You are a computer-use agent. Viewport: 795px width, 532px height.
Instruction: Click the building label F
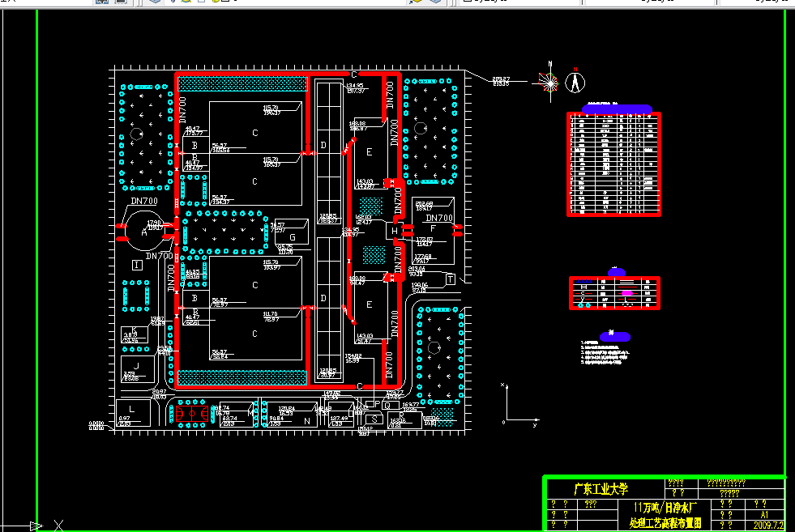tap(433, 228)
